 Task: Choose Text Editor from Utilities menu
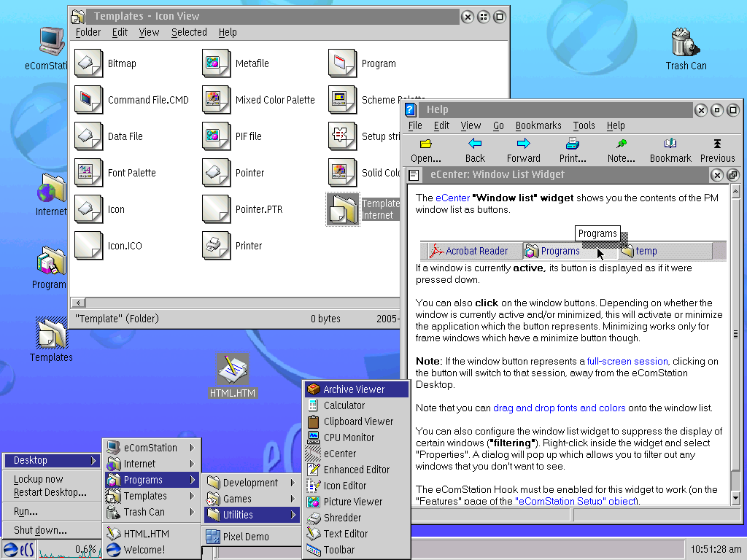tap(356, 534)
